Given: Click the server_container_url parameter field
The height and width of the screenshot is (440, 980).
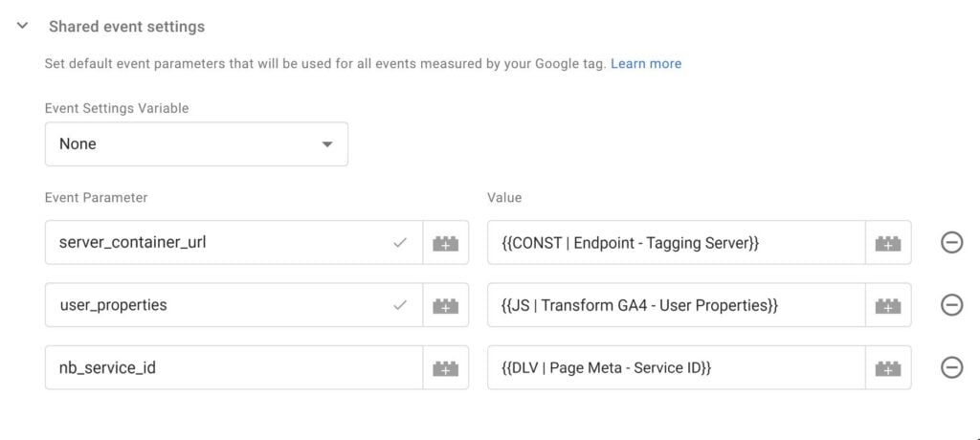Looking at the screenshot, I should (x=234, y=243).
